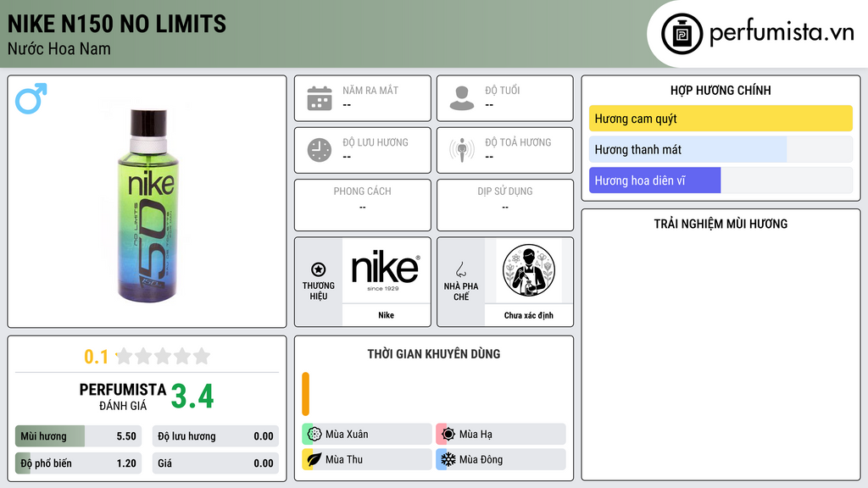Click the Mùa Đông snowflake icon
Viewport: 868px width, 488px height.
coord(448,459)
